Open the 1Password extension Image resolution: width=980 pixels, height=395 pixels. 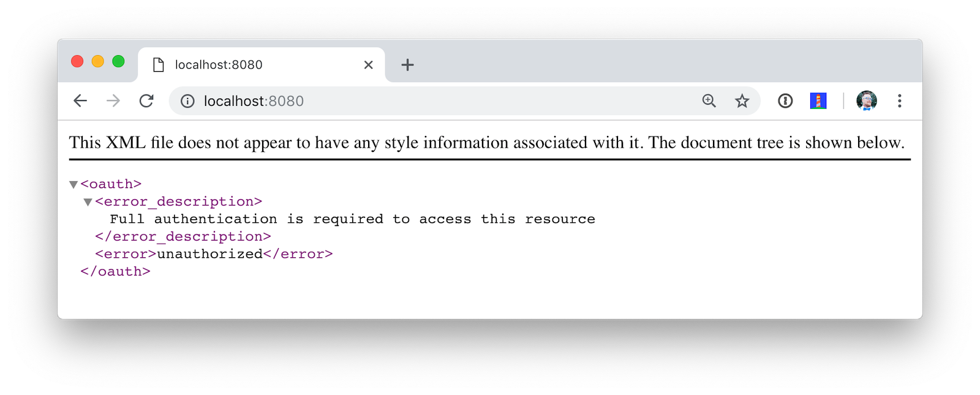click(785, 101)
